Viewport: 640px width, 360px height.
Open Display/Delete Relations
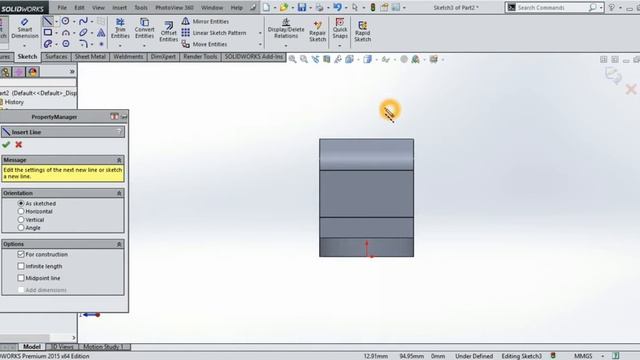(286, 29)
